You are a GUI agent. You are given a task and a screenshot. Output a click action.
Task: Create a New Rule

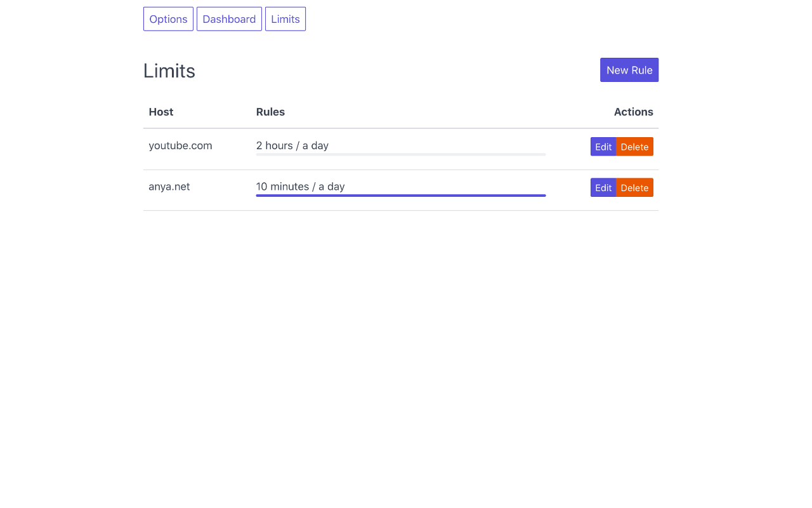point(629,70)
